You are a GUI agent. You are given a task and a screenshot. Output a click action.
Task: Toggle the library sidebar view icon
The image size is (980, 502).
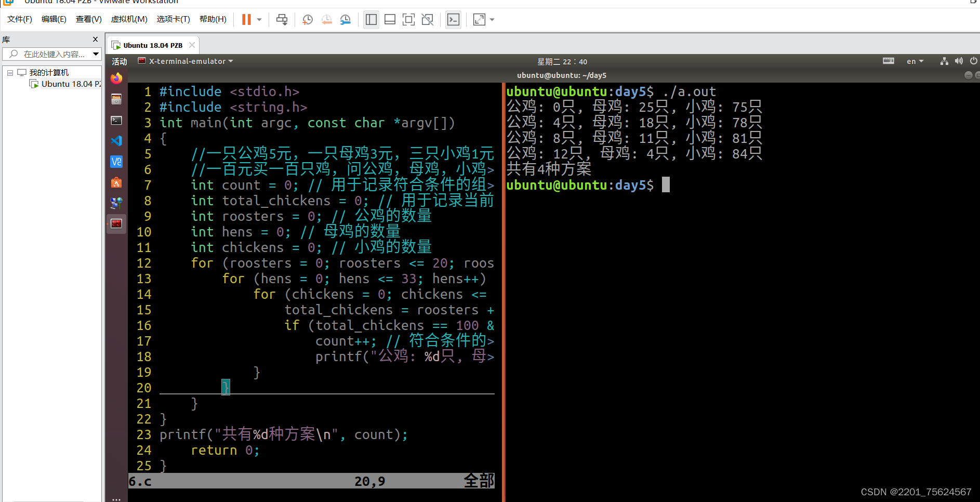tap(371, 20)
